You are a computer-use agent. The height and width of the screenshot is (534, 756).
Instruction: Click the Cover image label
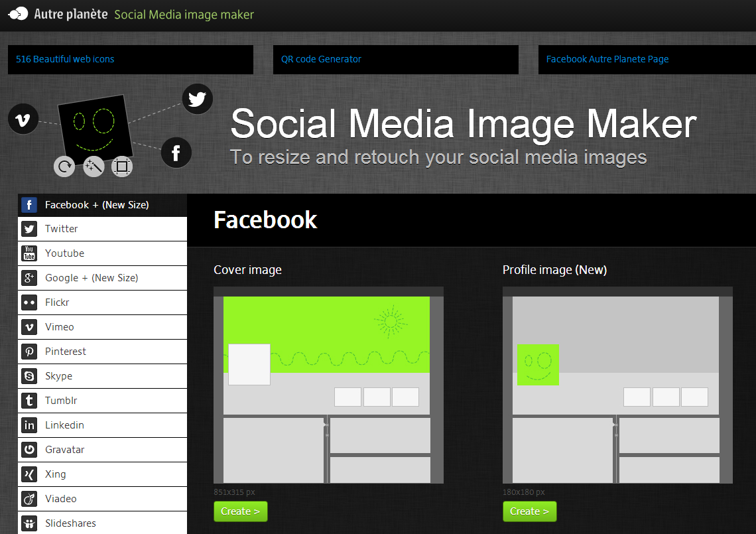[x=248, y=269]
